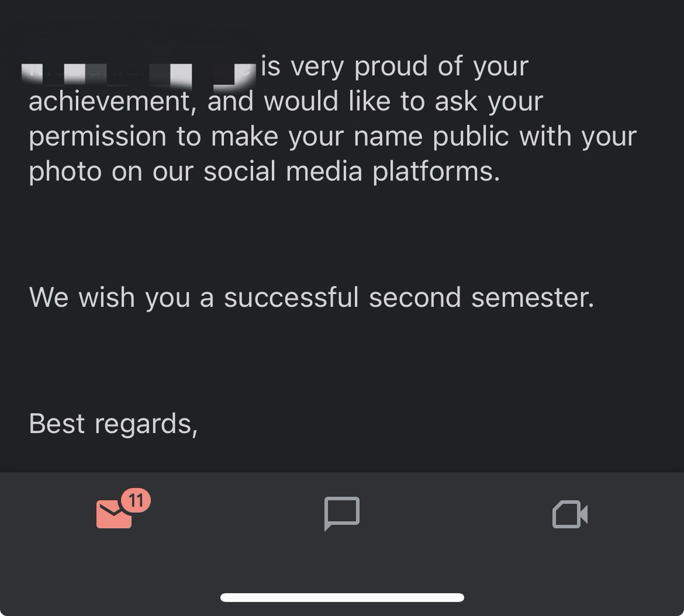Tap the "Best regards," closing line
The width and height of the screenshot is (684, 616).
click(x=113, y=424)
